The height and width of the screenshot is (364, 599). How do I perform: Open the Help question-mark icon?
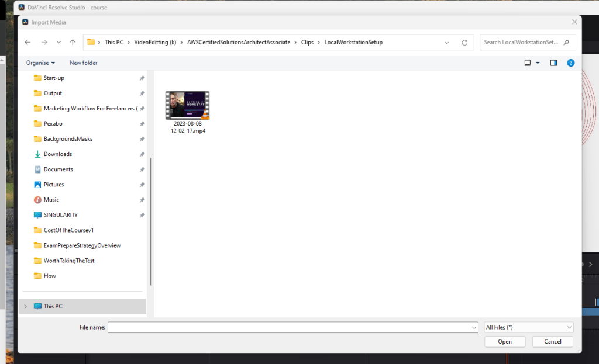click(x=570, y=63)
